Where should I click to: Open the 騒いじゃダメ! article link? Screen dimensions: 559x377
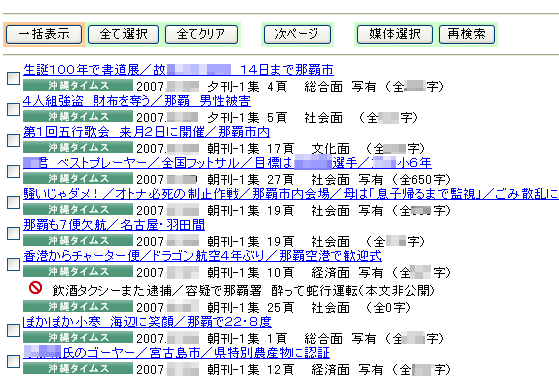click(291, 194)
